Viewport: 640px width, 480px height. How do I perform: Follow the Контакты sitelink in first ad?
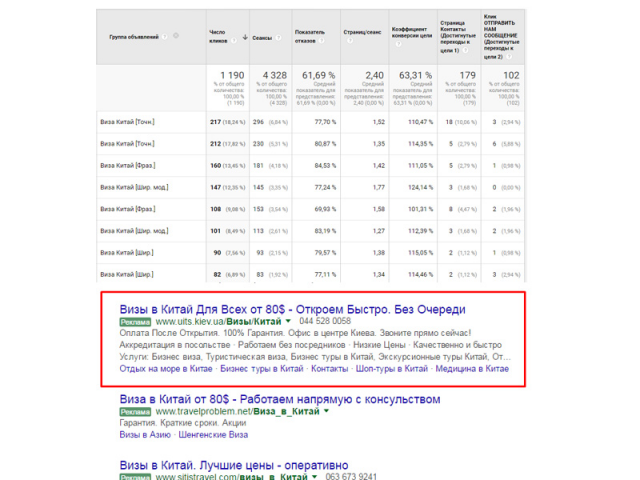[329, 369]
